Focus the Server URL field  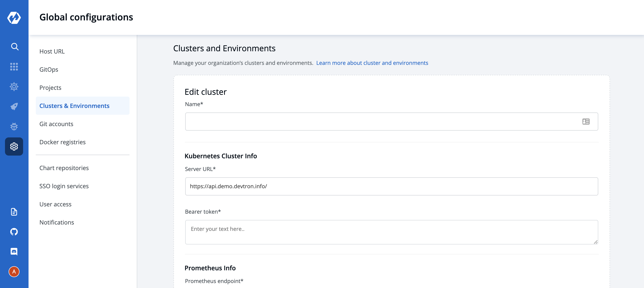pyautogui.click(x=391, y=186)
